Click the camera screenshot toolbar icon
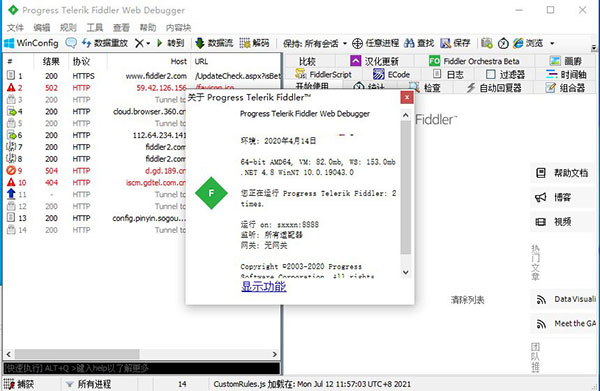Viewport: 600px width, 391px height. coord(487,43)
